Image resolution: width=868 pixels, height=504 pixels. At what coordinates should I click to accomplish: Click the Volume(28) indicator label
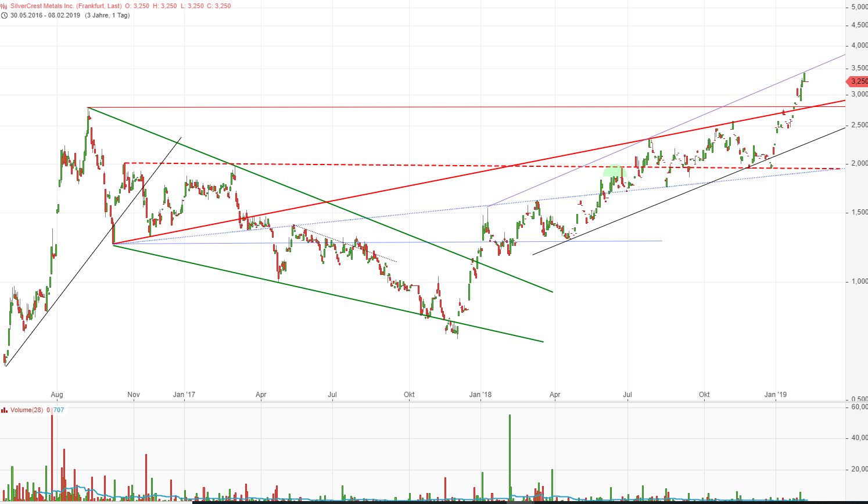(x=28, y=410)
